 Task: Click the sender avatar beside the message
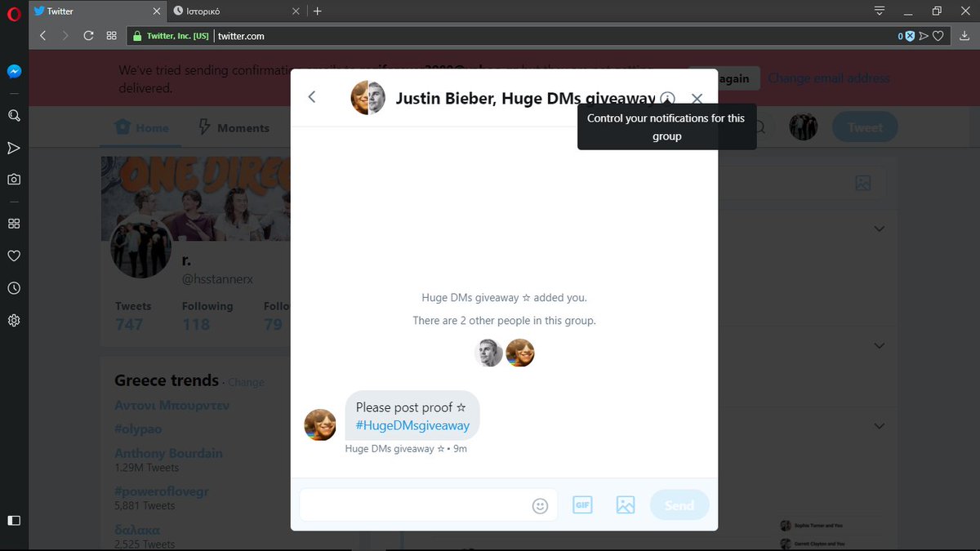320,424
